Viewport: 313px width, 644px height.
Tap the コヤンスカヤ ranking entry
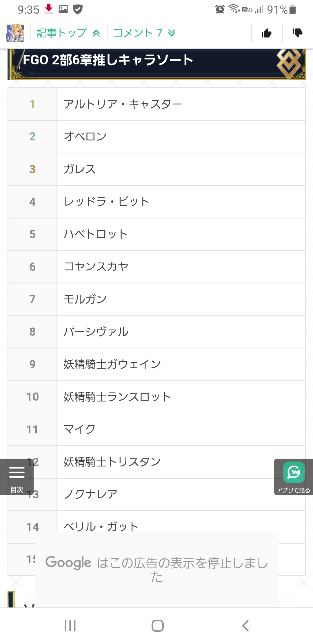96,267
